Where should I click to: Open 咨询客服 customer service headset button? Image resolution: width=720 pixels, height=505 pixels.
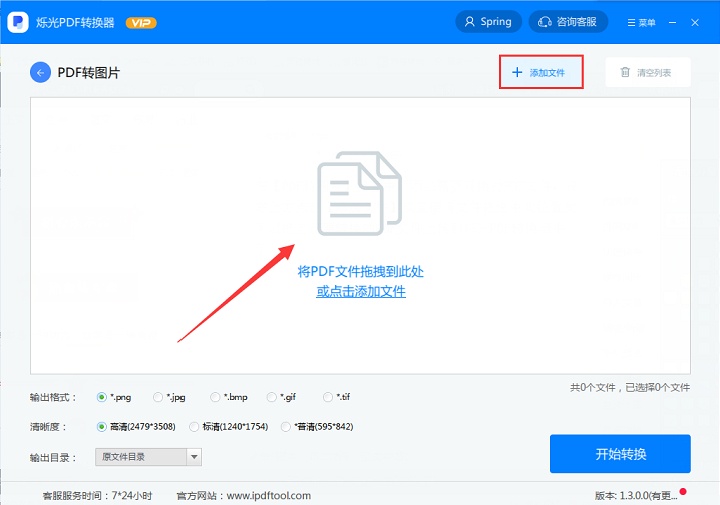(x=568, y=22)
